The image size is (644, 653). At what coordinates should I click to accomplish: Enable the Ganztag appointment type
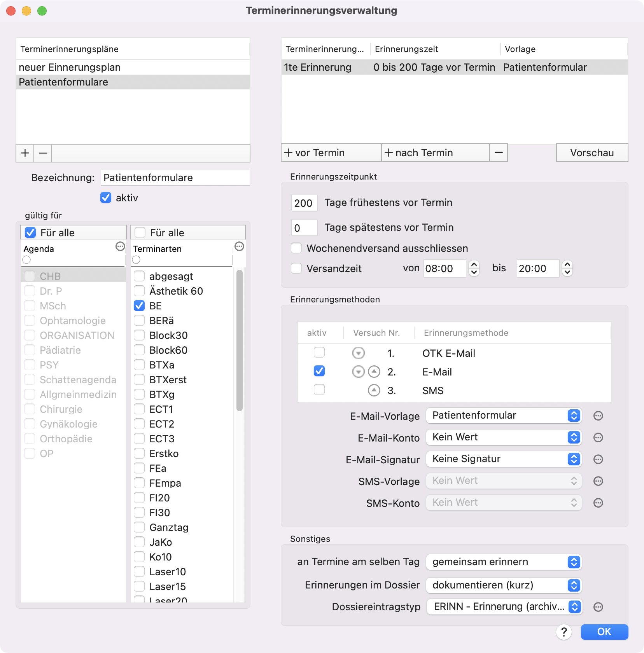pyautogui.click(x=139, y=527)
